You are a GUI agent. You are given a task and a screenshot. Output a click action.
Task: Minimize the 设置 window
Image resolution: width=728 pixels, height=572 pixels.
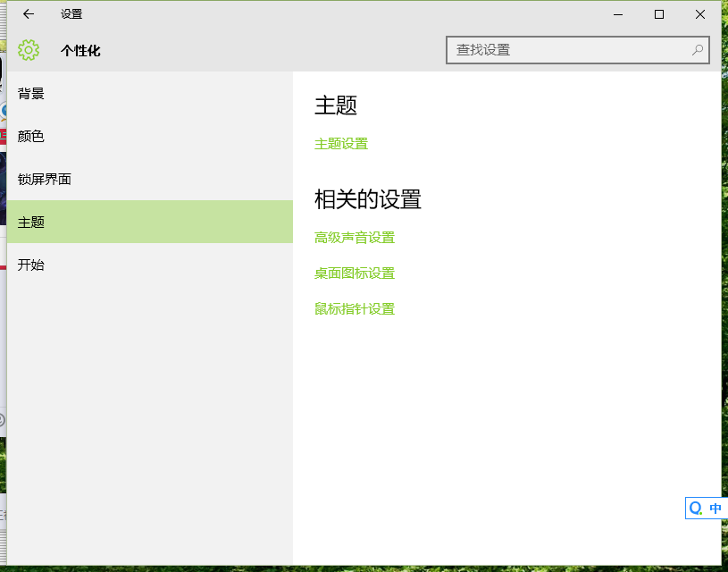tap(618, 14)
